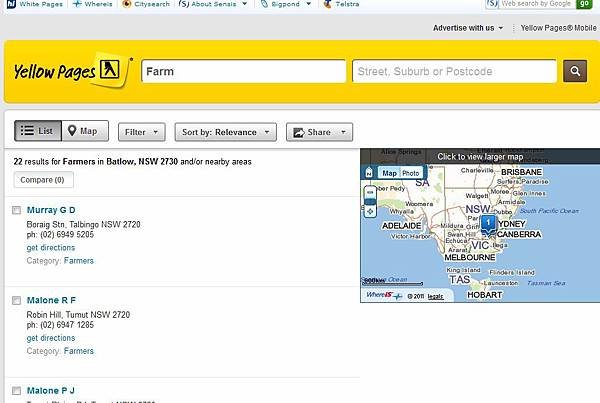Open the Sort by: Relevance dropdown
This screenshot has height=403, width=600.
tap(226, 132)
